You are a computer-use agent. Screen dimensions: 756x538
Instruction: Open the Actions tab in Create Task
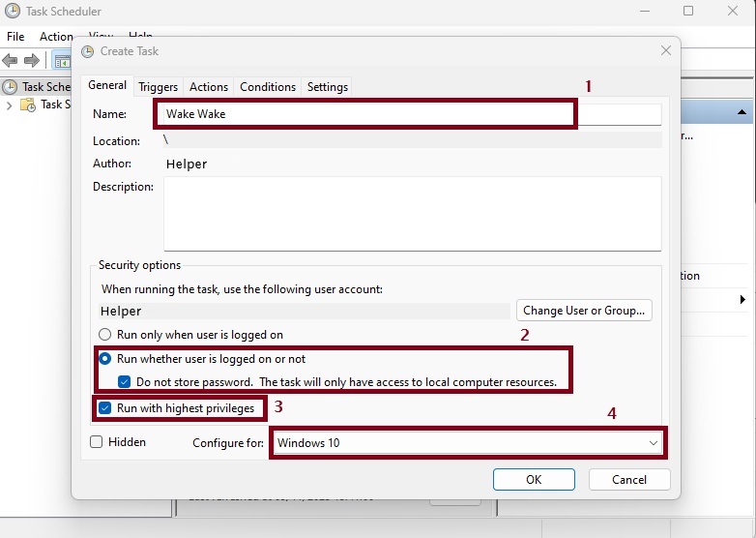[x=208, y=87]
